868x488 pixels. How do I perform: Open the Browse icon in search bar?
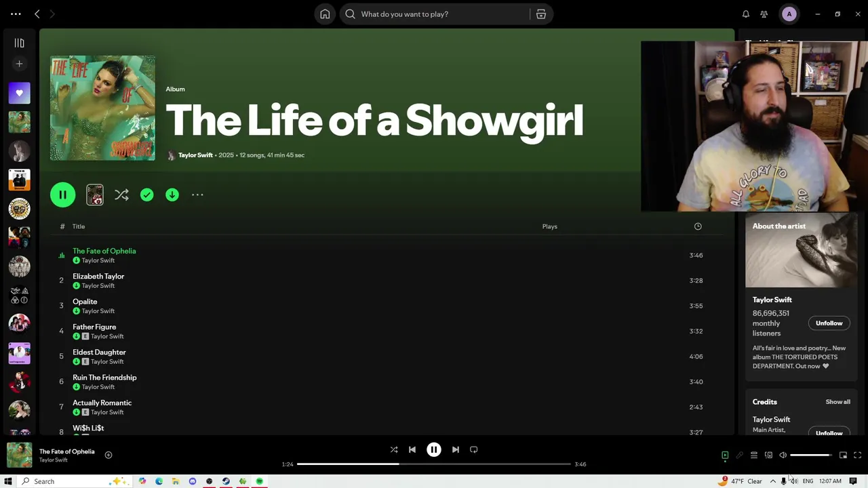click(x=540, y=14)
